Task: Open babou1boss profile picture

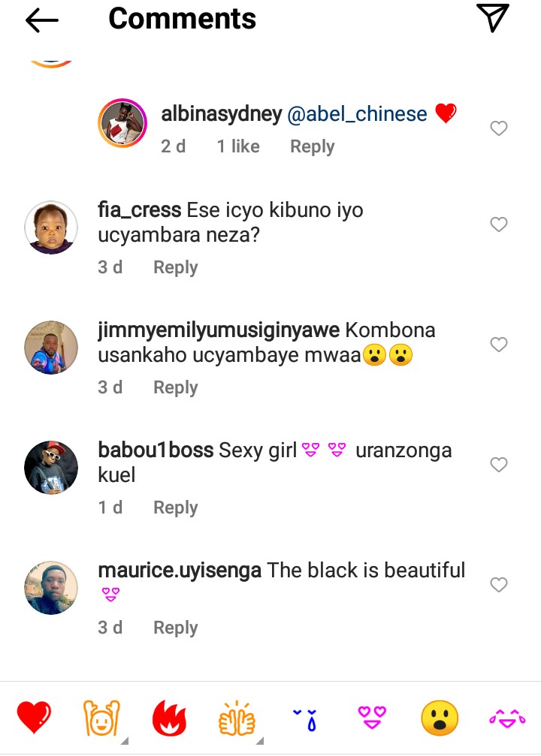Action: 51,467
